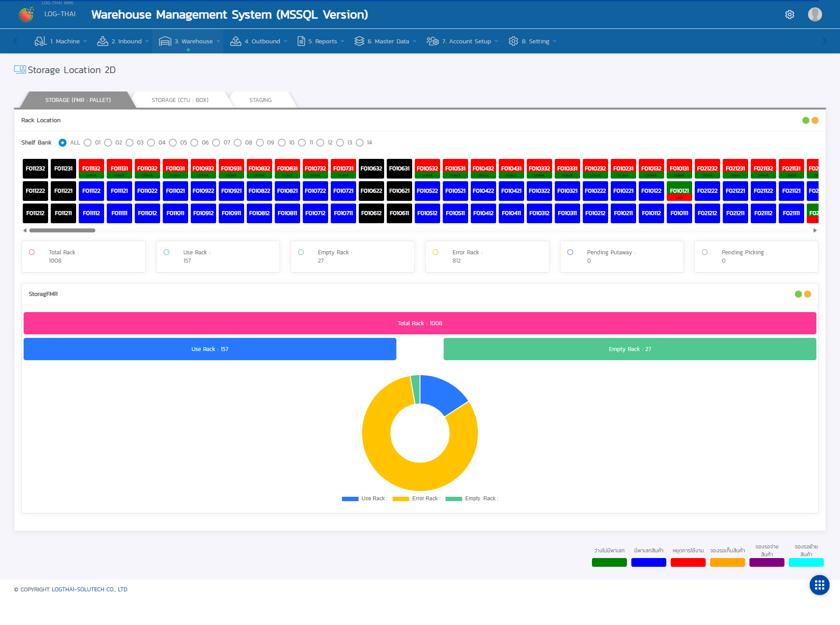Viewport: 840px width, 625px height.
Task: Click the Warehouse building icon
Action: tap(165, 41)
